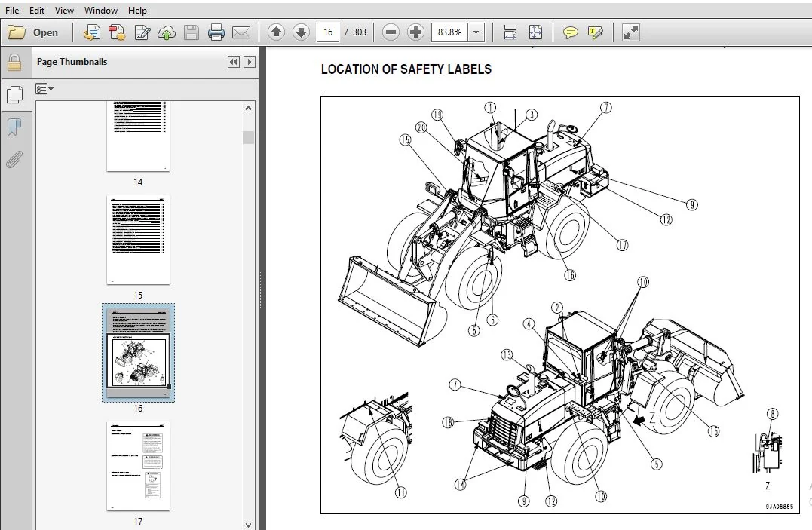Click the Page Thumbnails panel title
Screen dimensions: 812x530
(x=72, y=62)
